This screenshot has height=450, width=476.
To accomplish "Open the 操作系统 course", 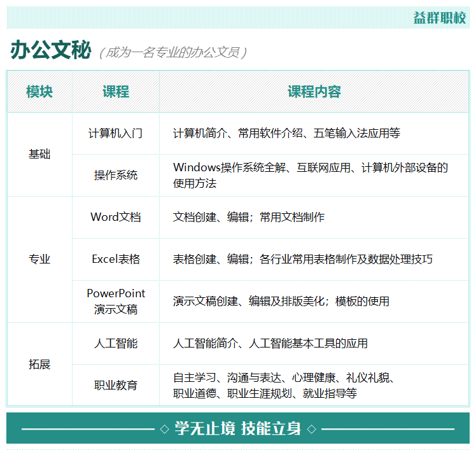I will 116,175.
